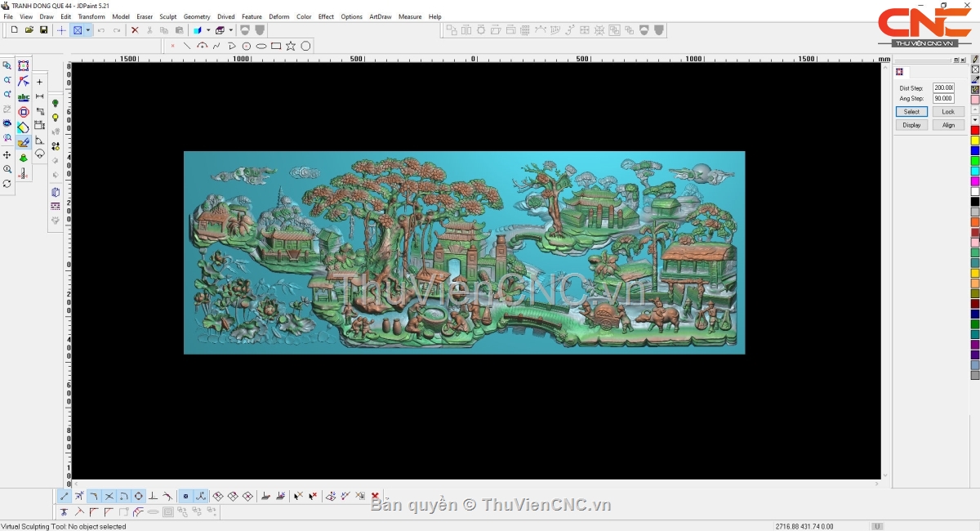Click the red X delete icon in top toolbar
The width and height of the screenshot is (980, 531).
coord(135,30)
